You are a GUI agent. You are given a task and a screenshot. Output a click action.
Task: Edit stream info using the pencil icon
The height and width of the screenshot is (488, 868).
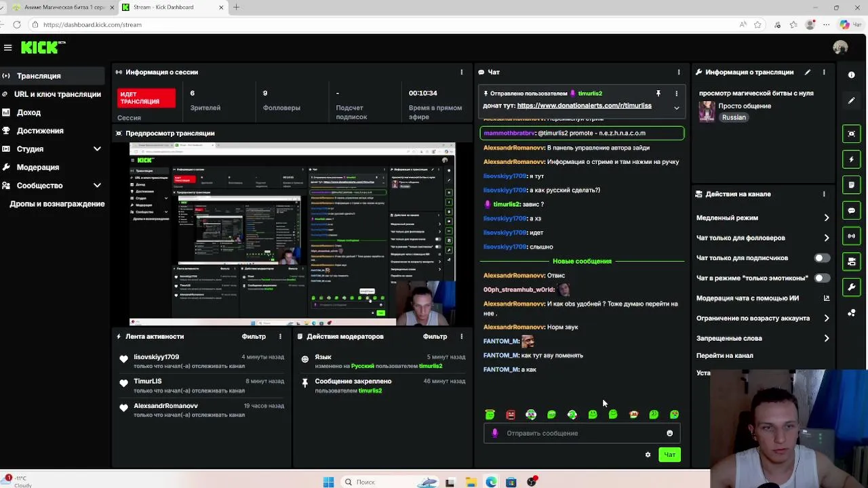pos(807,72)
